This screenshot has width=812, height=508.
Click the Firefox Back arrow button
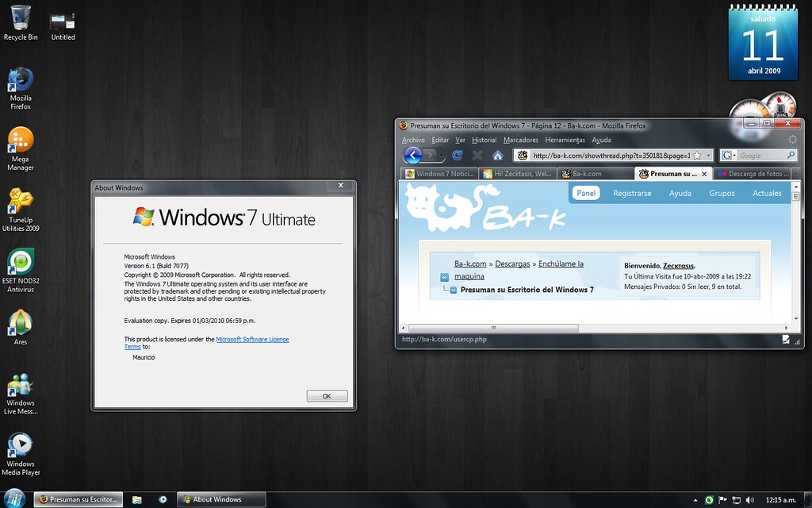[x=412, y=155]
